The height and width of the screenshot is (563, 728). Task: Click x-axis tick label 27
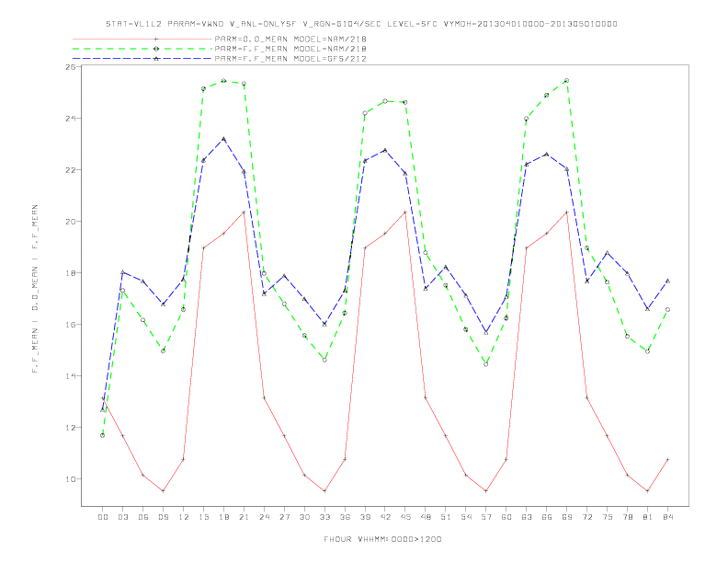(x=284, y=517)
